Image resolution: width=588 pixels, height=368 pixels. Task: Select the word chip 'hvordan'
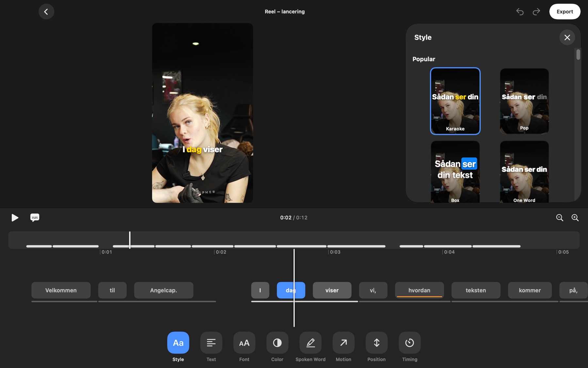pyautogui.click(x=419, y=290)
